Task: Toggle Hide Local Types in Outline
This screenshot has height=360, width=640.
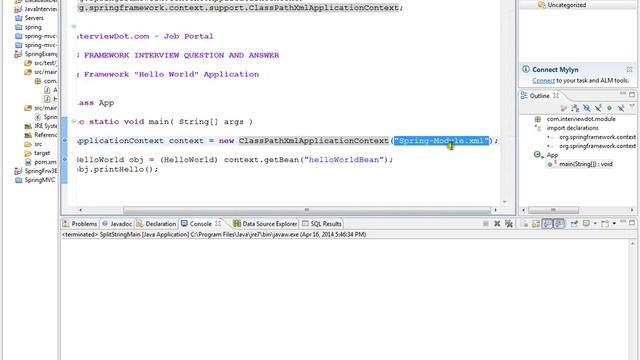Action: (621, 108)
